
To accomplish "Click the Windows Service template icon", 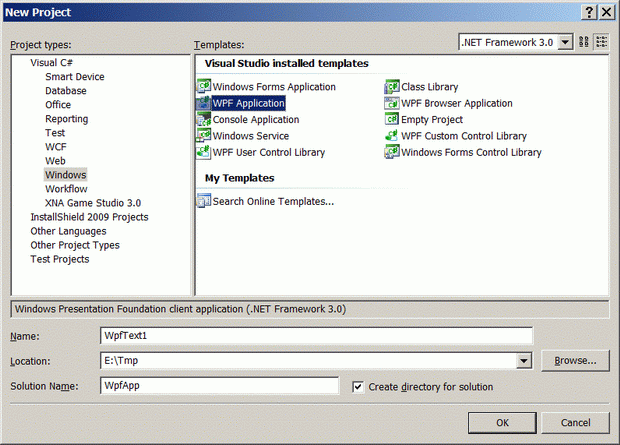I will coord(204,136).
